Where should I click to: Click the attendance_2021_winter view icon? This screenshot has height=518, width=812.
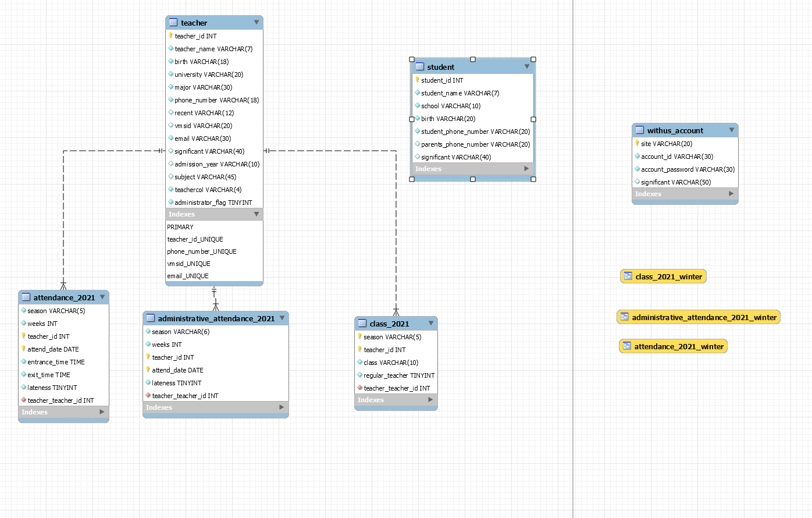tap(626, 346)
